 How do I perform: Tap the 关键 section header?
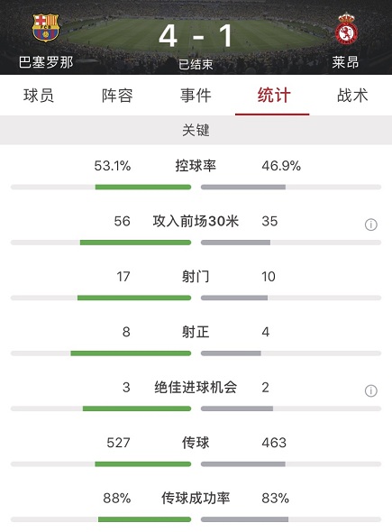[196, 130]
